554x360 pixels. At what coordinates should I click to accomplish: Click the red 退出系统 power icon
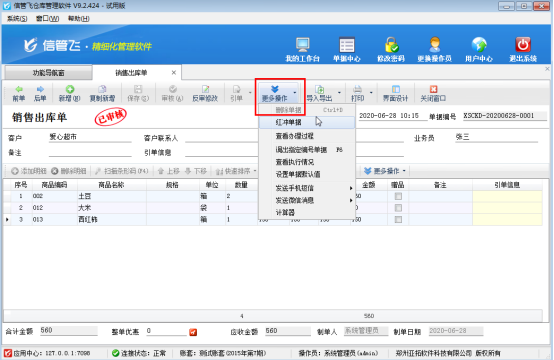pyautogui.click(x=523, y=45)
